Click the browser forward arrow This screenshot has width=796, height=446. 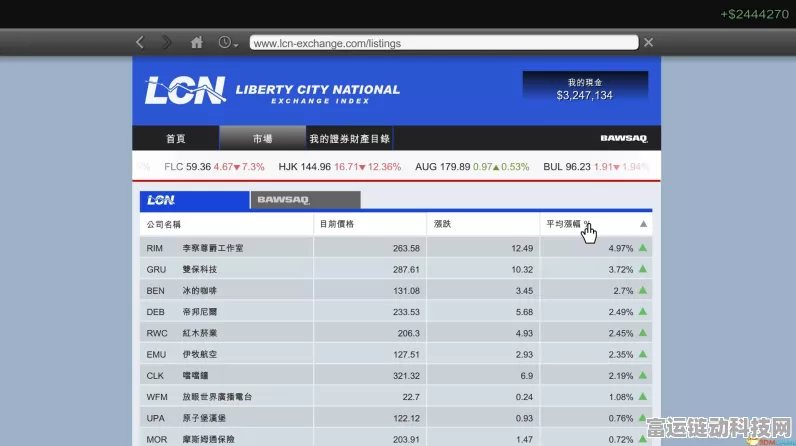click(x=167, y=43)
